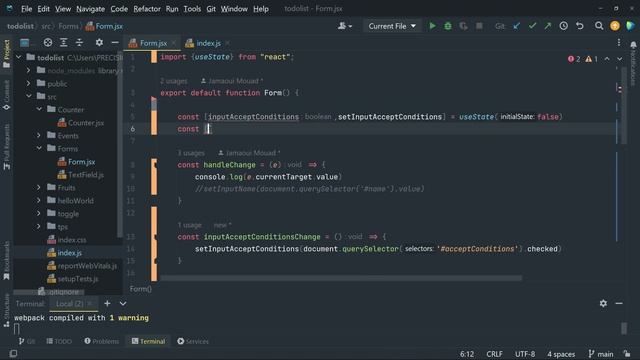This screenshot has width=640, height=360.
Task: Expand all items in Project tree
Action: [x=64, y=42]
